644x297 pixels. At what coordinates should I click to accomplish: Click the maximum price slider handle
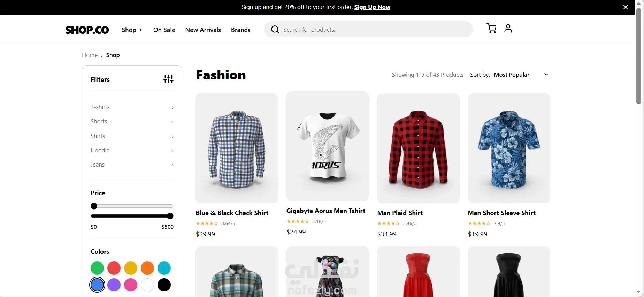(170, 216)
